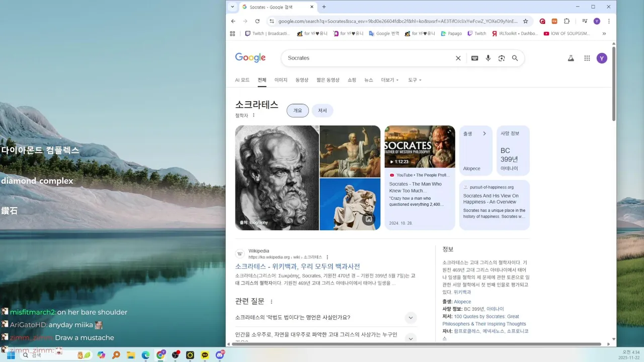Bookmark this page with the star icon
This screenshot has height=362, width=644.
(x=525, y=21)
